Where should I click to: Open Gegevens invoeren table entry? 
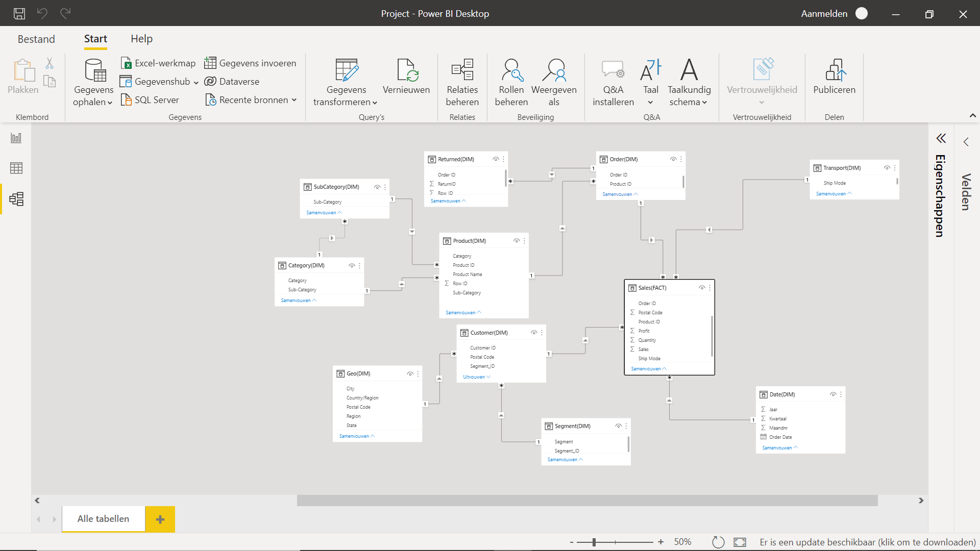click(250, 63)
